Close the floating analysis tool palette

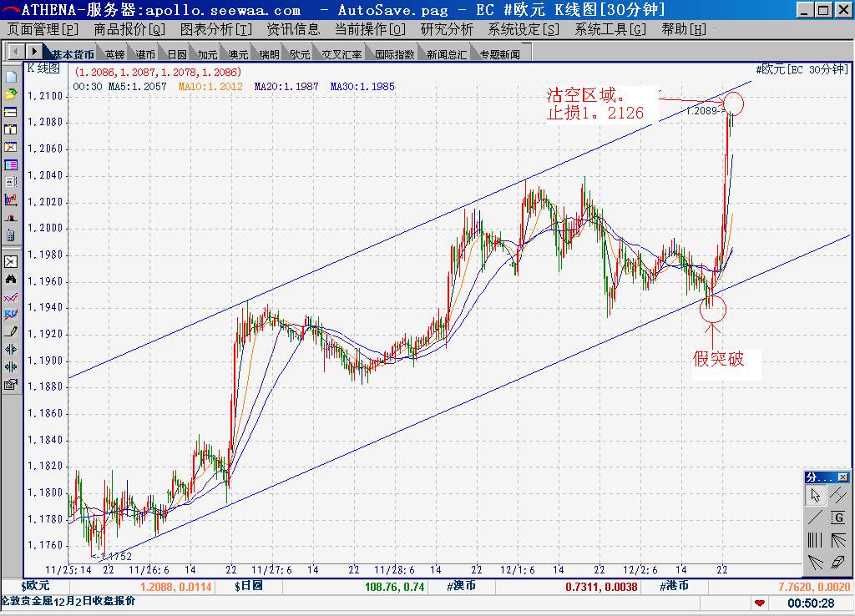click(842, 477)
